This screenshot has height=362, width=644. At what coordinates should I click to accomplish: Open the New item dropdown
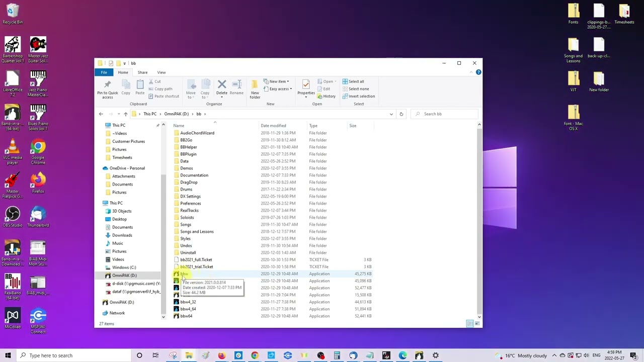tap(277, 81)
